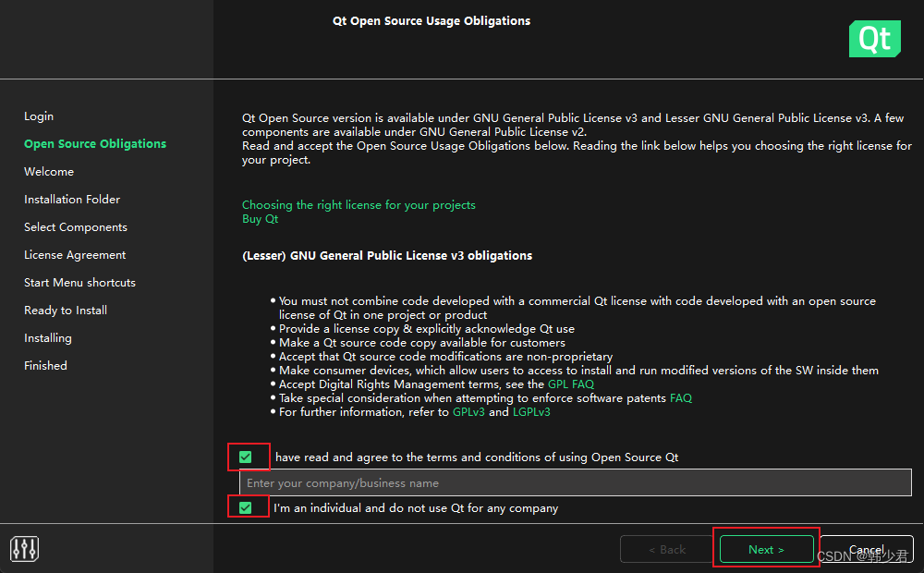The width and height of the screenshot is (924, 573).
Task: Click 'have read and agree' label text
Action: (477, 457)
